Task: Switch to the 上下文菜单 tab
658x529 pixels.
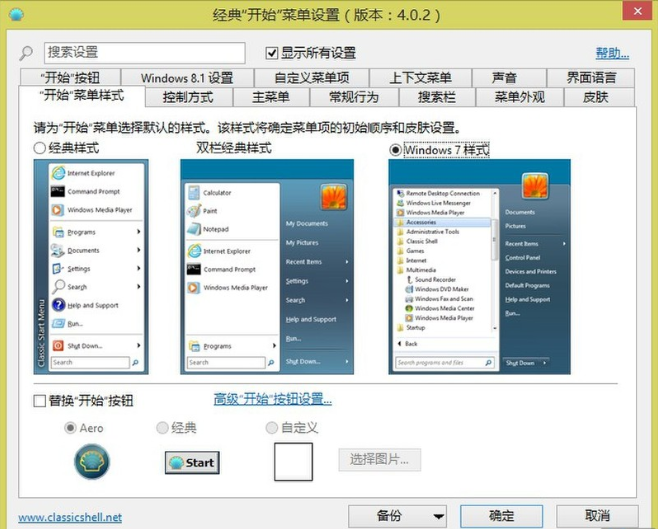Action: point(420,78)
